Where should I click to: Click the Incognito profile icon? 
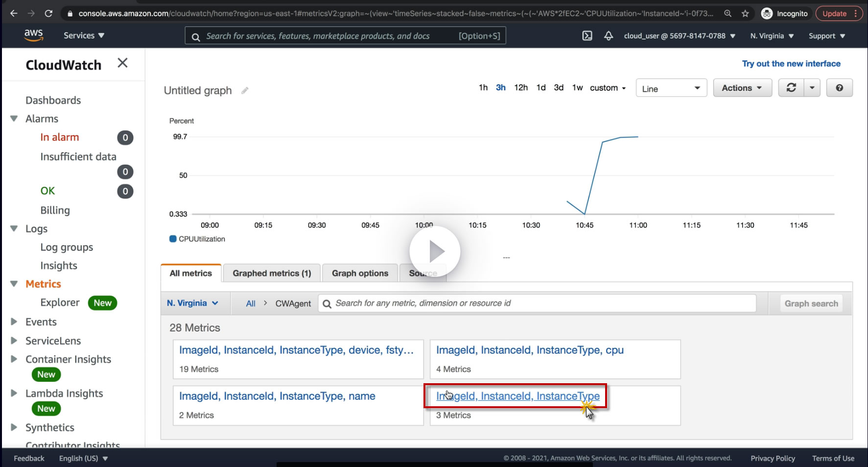(767, 13)
